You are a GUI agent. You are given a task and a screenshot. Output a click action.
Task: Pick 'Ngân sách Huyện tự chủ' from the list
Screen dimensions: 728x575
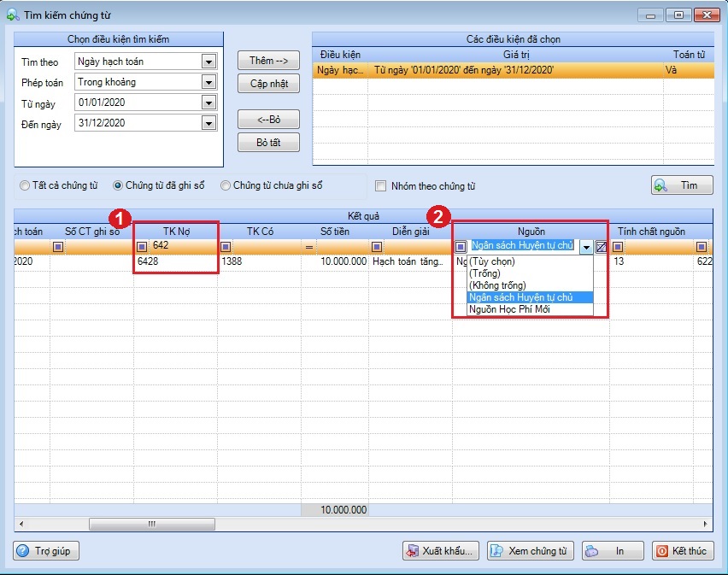pos(530,297)
